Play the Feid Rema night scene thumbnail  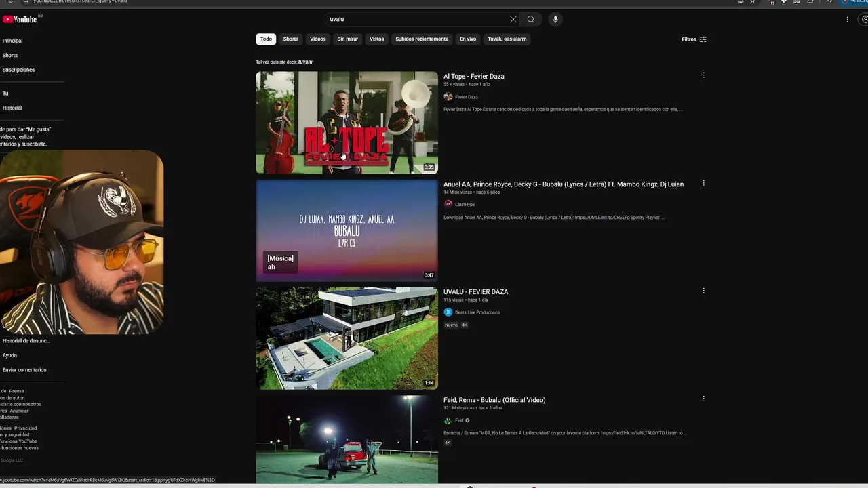point(347,439)
